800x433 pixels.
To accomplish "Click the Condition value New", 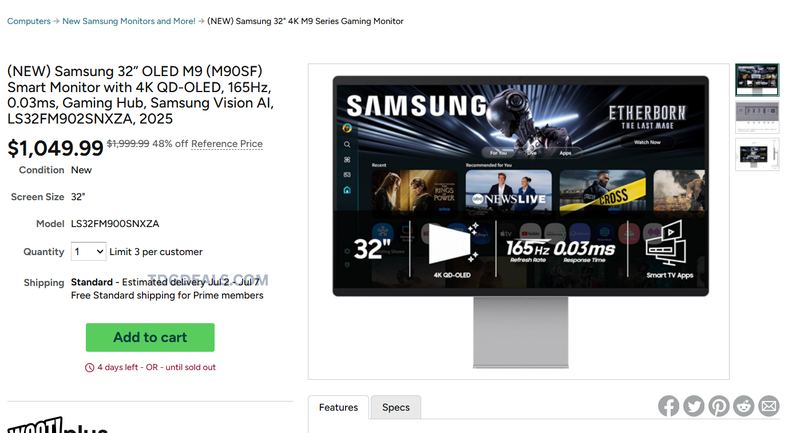I will click(81, 170).
